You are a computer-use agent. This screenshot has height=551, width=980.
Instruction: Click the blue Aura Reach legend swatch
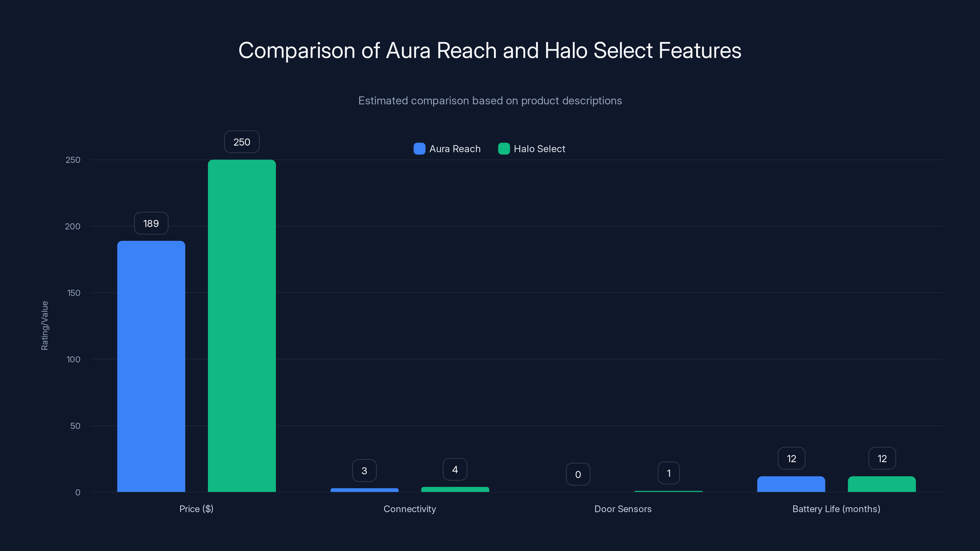click(x=419, y=149)
